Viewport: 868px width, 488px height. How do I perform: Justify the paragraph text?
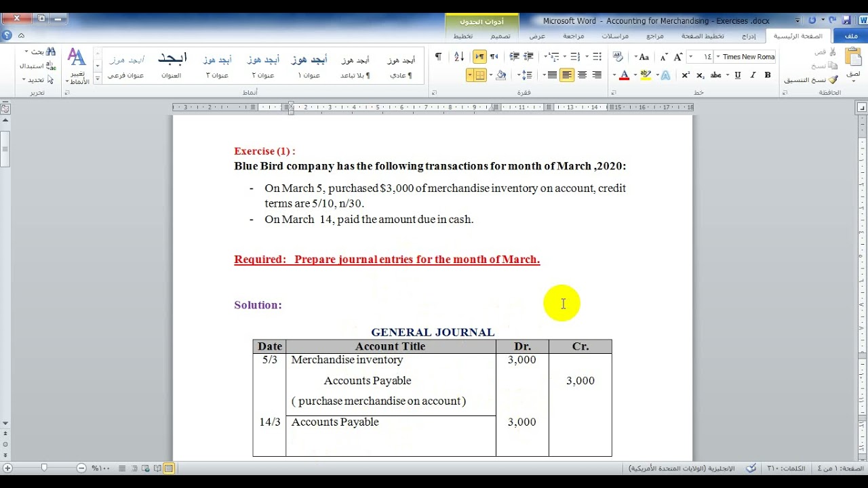click(x=552, y=75)
